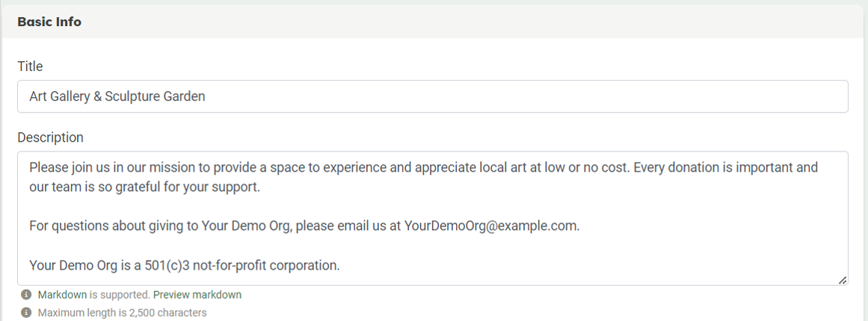Focus the Title input field

432,96
